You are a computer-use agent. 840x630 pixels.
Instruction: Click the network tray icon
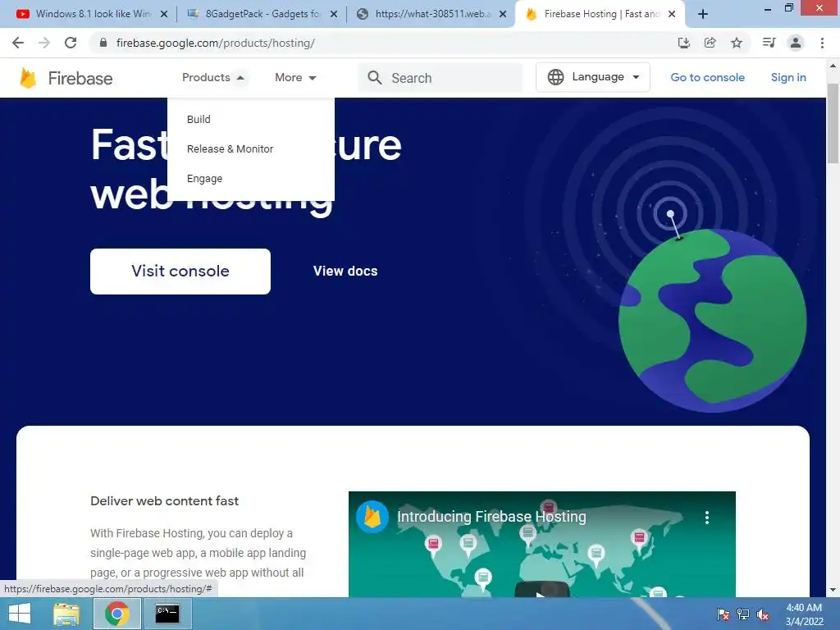pos(743,614)
